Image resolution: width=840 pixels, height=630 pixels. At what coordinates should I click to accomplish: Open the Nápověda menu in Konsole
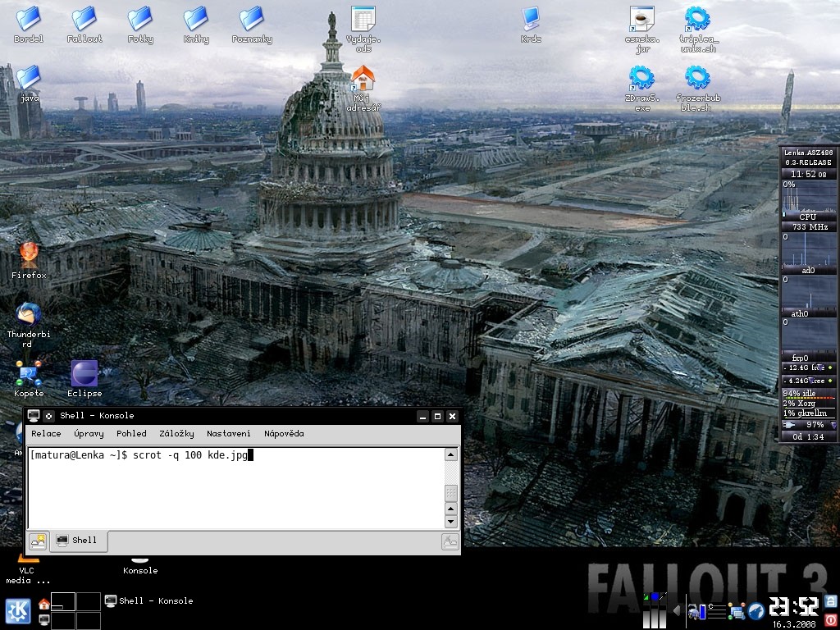[x=284, y=433]
